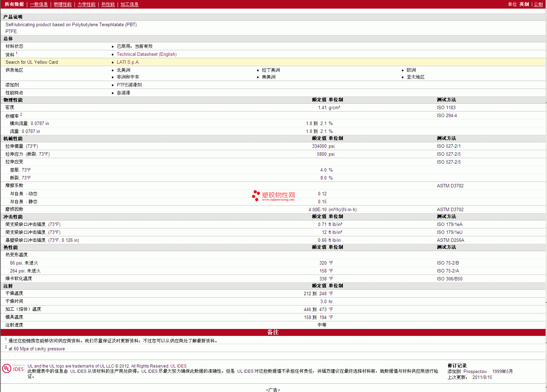The width and height of the screenshot is (547, 392).
Task: Click the 广告 label at page bottom
Action: (x=273, y=390)
